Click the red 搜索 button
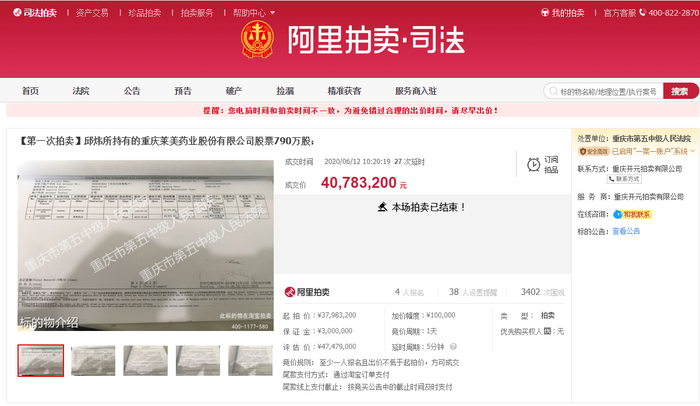The height and width of the screenshot is (406, 700). (x=680, y=91)
